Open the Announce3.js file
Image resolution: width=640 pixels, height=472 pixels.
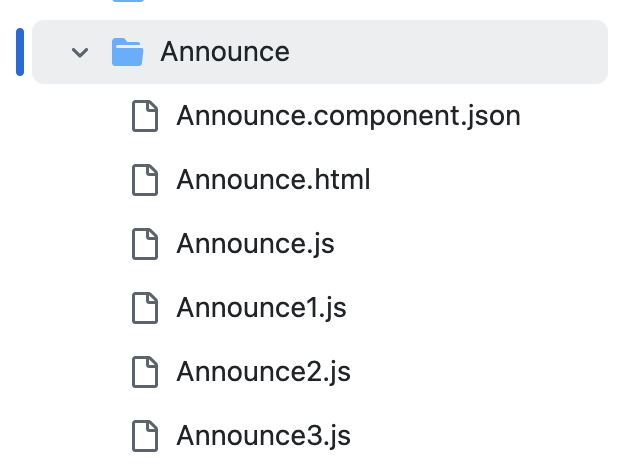pyautogui.click(x=263, y=436)
